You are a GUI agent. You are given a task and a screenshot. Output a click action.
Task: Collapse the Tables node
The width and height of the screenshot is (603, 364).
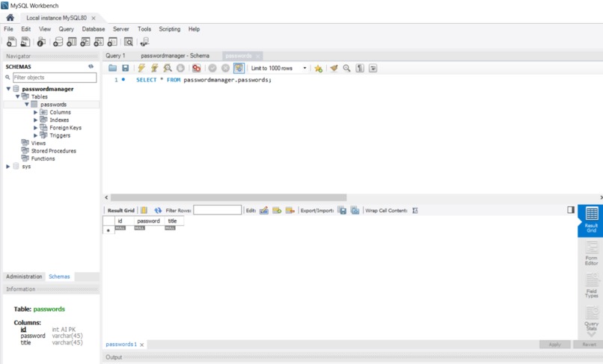[17, 96]
